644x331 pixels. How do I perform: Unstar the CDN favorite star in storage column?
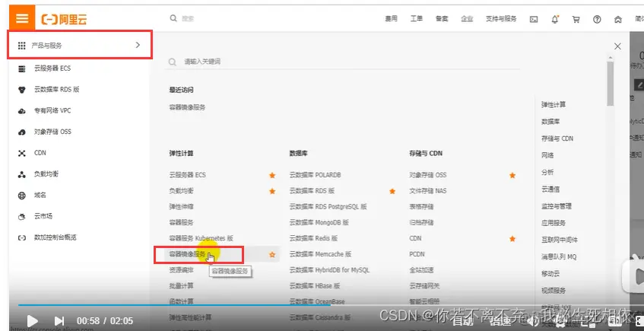click(512, 238)
